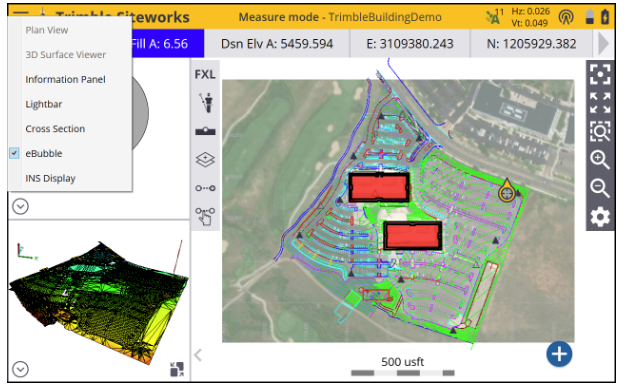Screen dimensions: 627x390
Task: Click the Fill A value field
Action: (168, 44)
